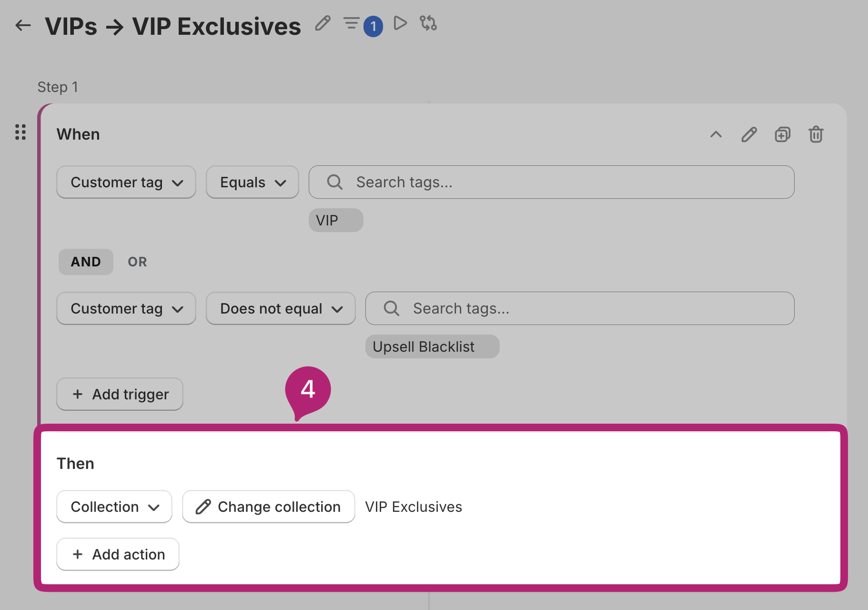Click the Add action button
This screenshot has width=868, height=610.
pyautogui.click(x=118, y=554)
